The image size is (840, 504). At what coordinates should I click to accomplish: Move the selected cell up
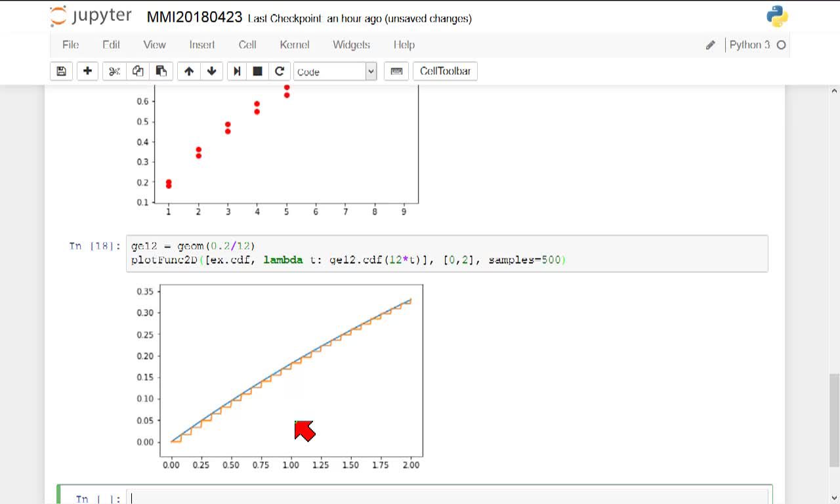click(189, 71)
